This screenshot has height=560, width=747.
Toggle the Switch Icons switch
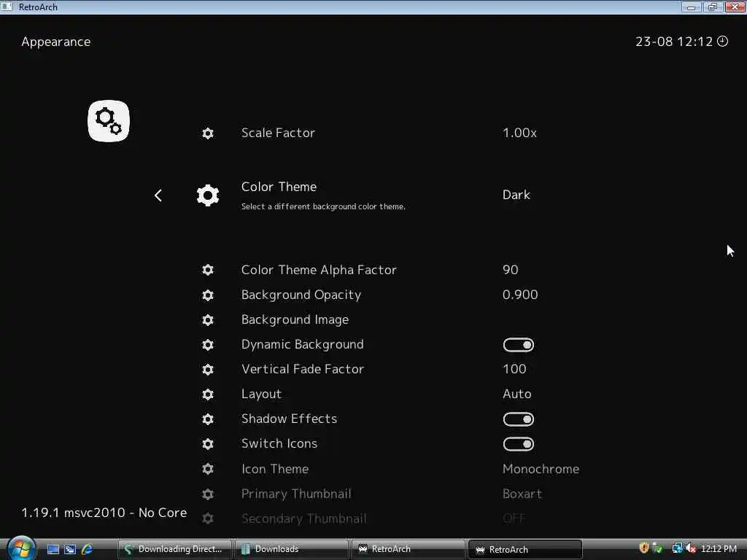(x=519, y=444)
